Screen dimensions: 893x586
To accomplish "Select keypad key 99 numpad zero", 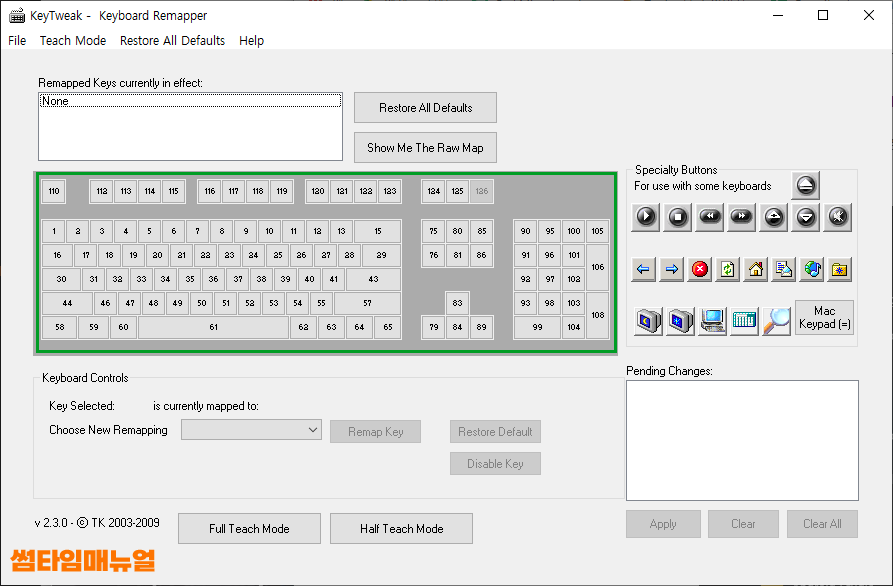I will [537, 327].
